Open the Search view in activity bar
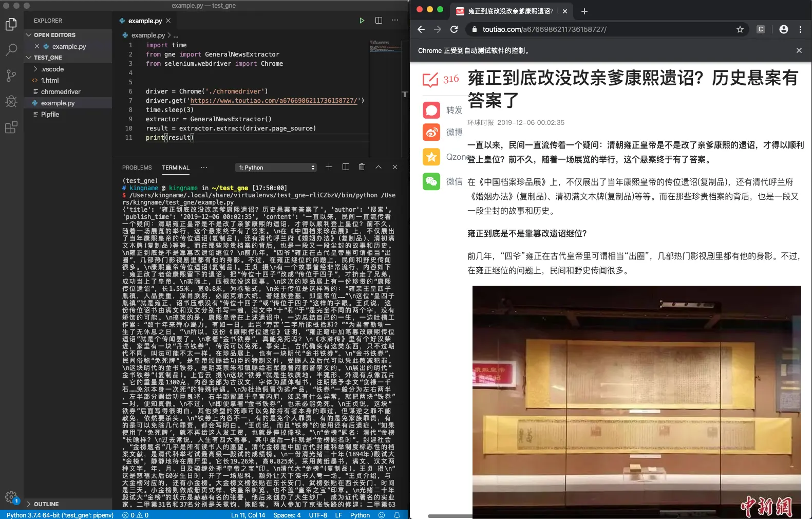This screenshot has width=812, height=519. (11, 50)
